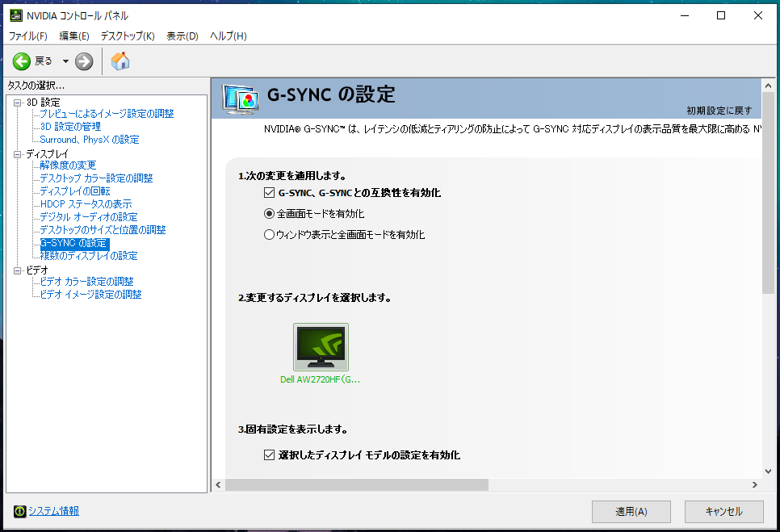Click the system information icon
This screenshot has height=532, width=780.
(x=20, y=511)
